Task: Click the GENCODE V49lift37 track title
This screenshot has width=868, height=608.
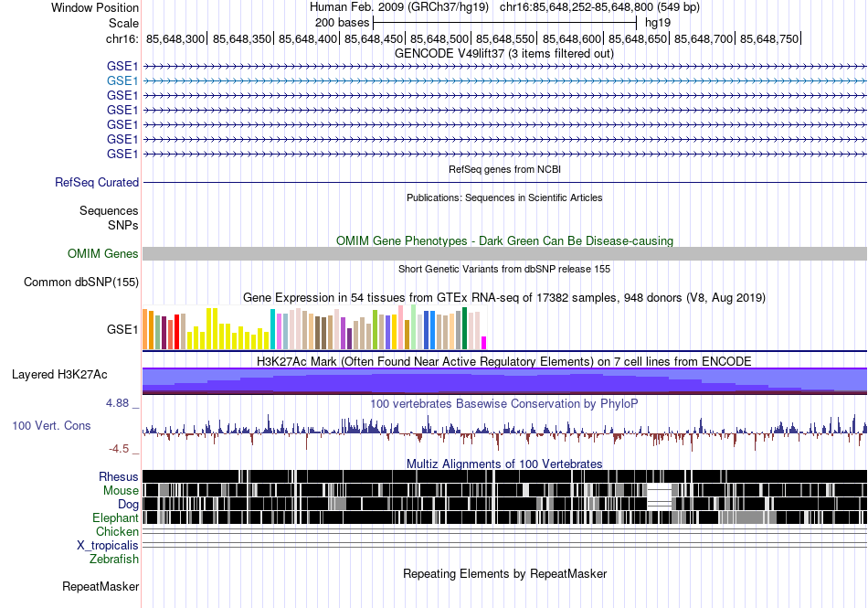Action: (504, 54)
